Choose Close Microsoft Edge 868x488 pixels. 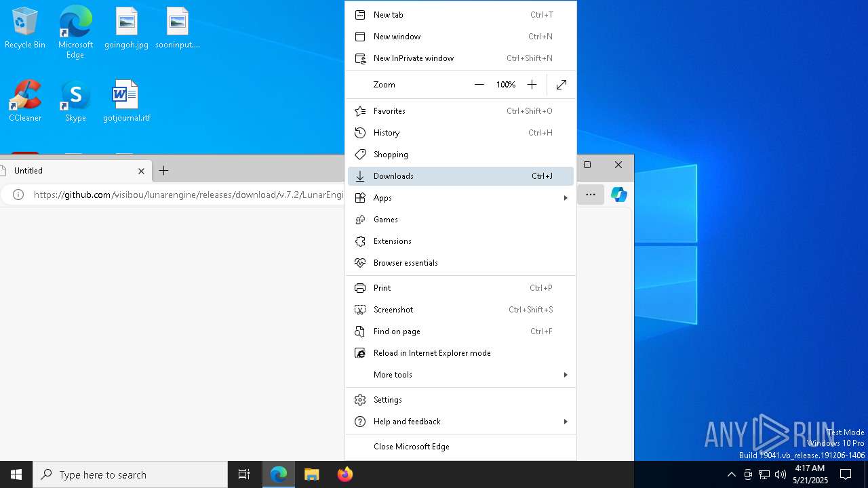point(460,447)
